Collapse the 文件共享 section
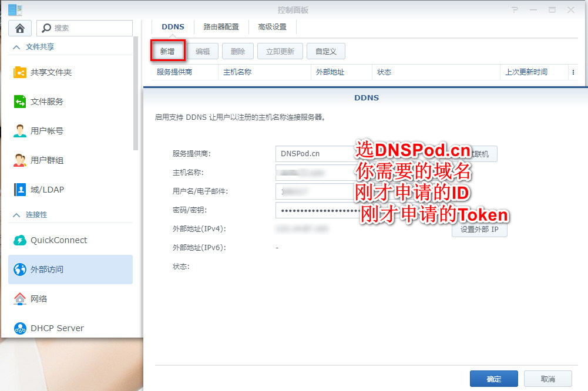The image size is (588, 391). pos(16,47)
